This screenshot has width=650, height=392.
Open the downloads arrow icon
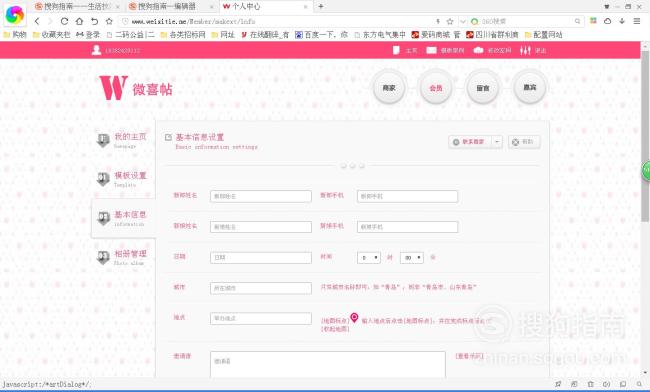(x=622, y=21)
